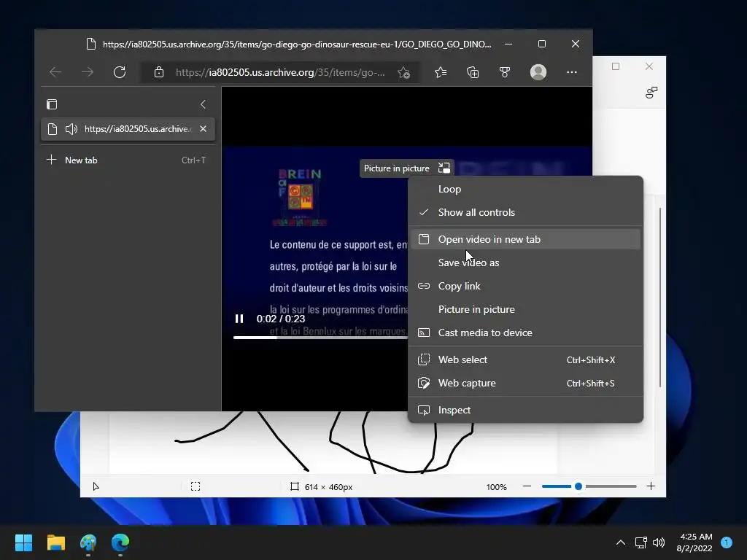747x560 pixels.
Task: Select Web select menu item
Action: [x=525, y=360]
